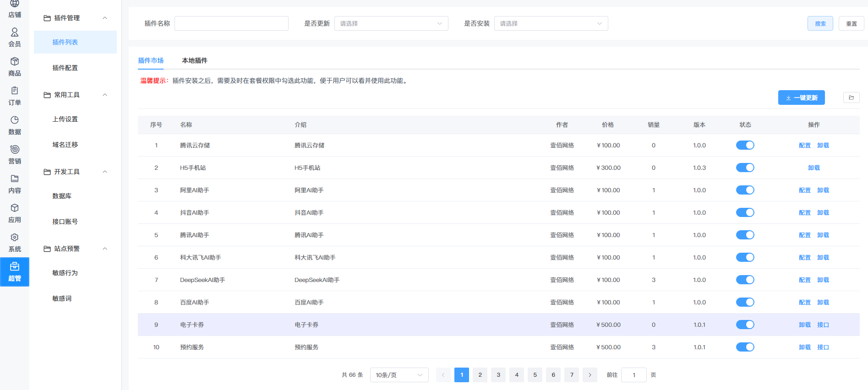Open the 系统 settings gear icon
Image resolution: width=868 pixels, height=390 pixels.
15,237
